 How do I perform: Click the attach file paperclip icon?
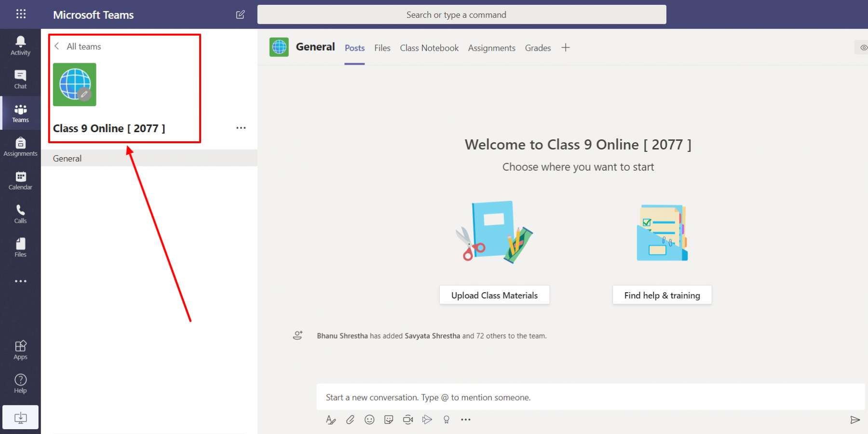pyautogui.click(x=350, y=420)
